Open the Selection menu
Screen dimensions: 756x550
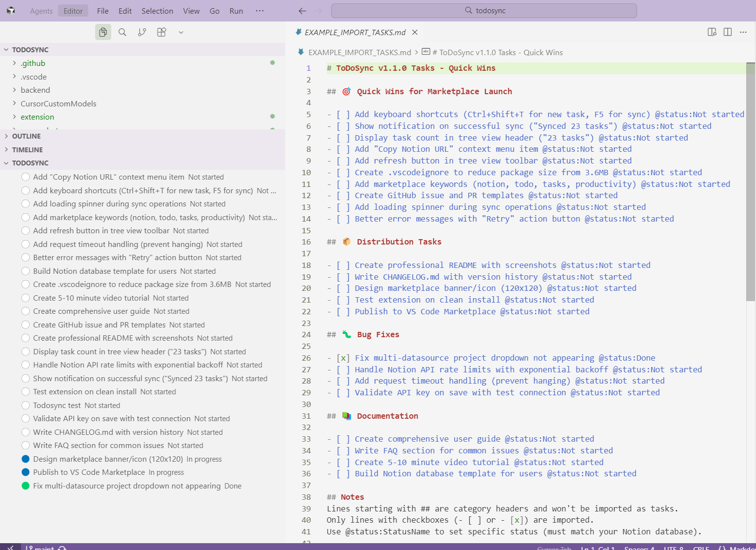click(158, 11)
